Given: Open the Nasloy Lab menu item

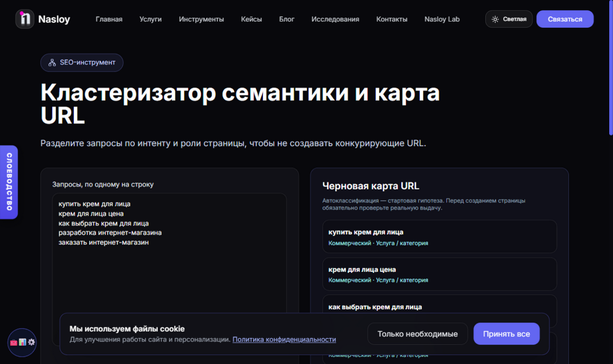Looking at the screenshot, I should (x=442, y=19).
